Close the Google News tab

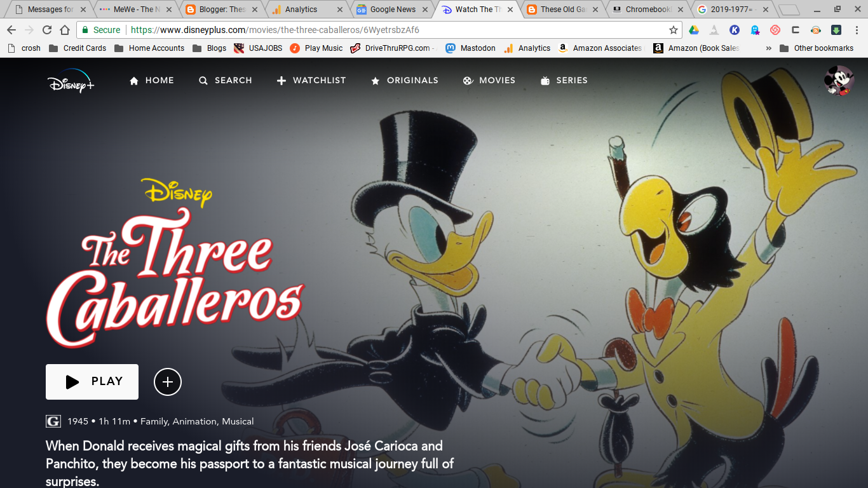[425, 10]
